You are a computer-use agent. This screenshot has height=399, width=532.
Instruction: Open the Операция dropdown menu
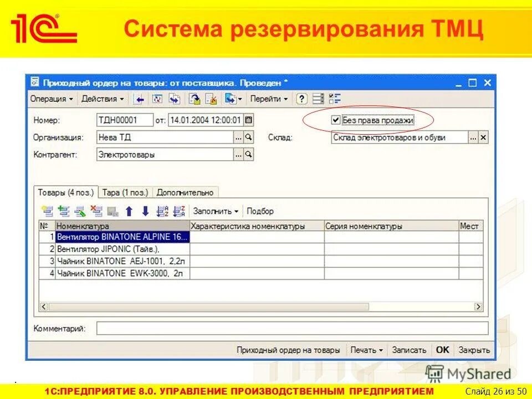coord(52,99)
